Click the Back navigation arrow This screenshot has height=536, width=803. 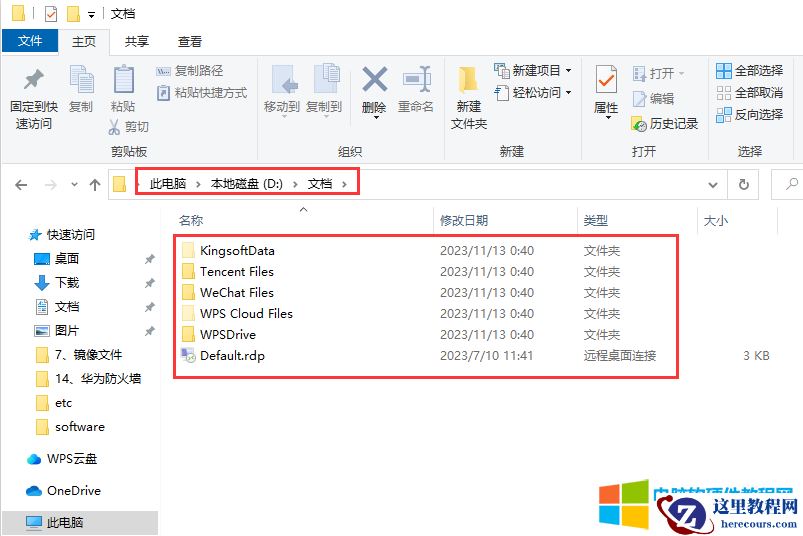pyautogui.click(x=21, y=185)
